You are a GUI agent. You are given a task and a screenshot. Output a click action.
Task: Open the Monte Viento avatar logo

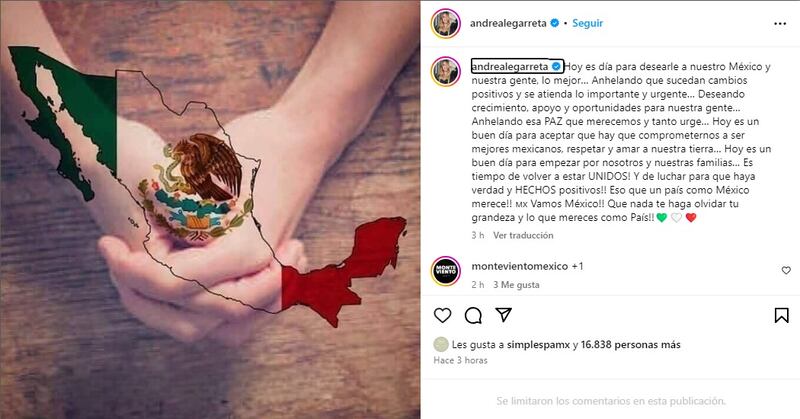pos(445,271)
